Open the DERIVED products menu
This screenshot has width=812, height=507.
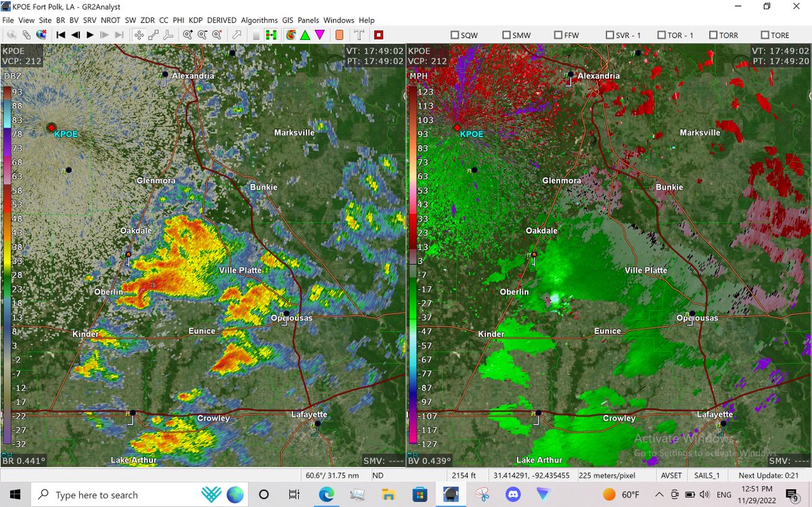click(221, 20)
